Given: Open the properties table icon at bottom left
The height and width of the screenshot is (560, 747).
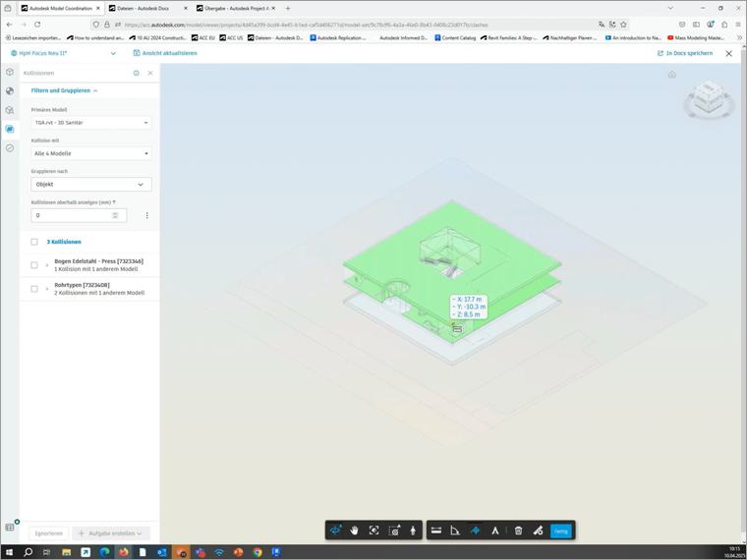Looking at the screenshot, I should coord(10,528).
